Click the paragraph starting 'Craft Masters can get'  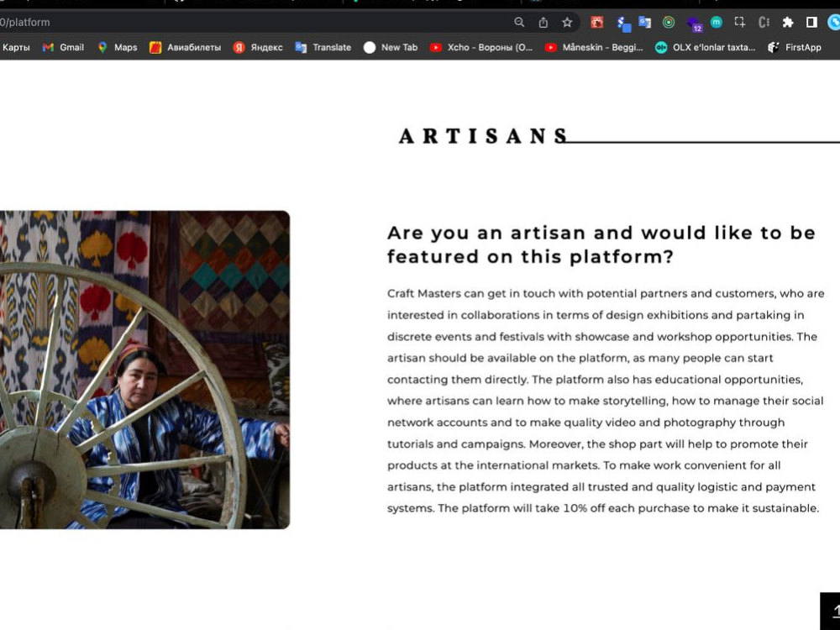click(606, 401)
